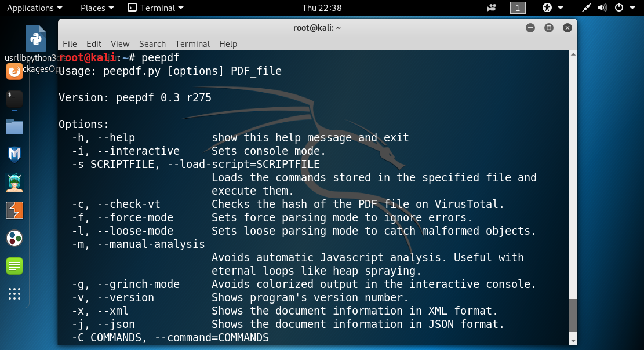Viewport: 644px width, 350px height.
Task: Show all applications grid
Action: point(14,294)
